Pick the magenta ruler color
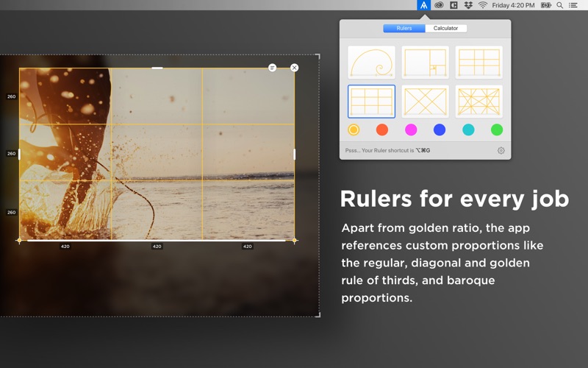Screen dimensions: 588x368 click(x=411, y=130)
